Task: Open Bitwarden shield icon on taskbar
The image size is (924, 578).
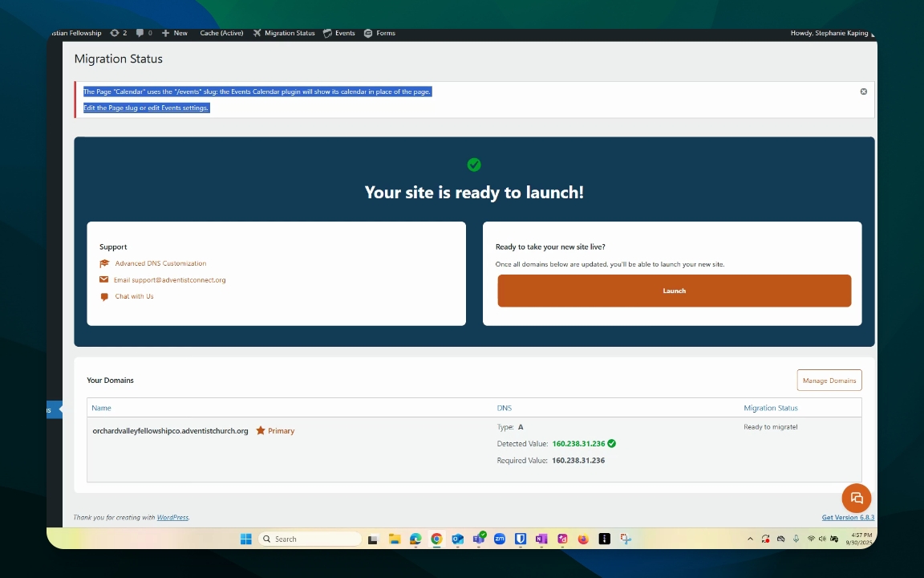Action: tap(521, 539)
